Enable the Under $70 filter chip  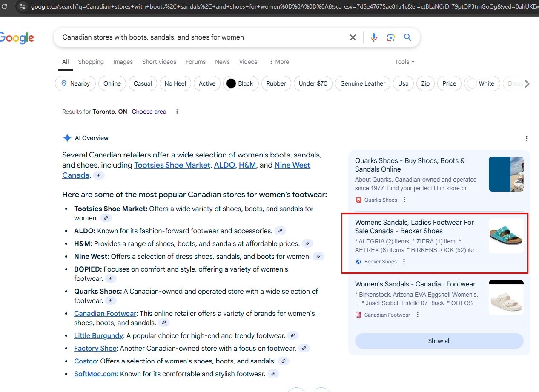[313, 83]
